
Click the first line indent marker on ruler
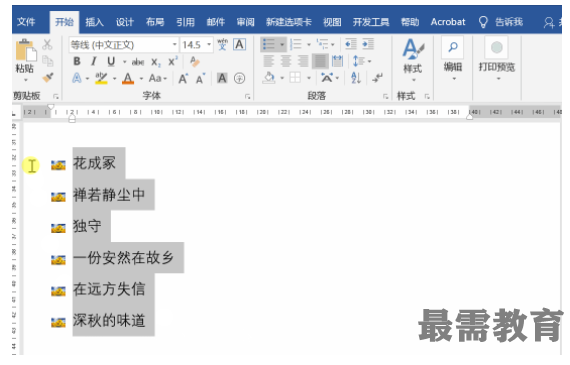51,107
